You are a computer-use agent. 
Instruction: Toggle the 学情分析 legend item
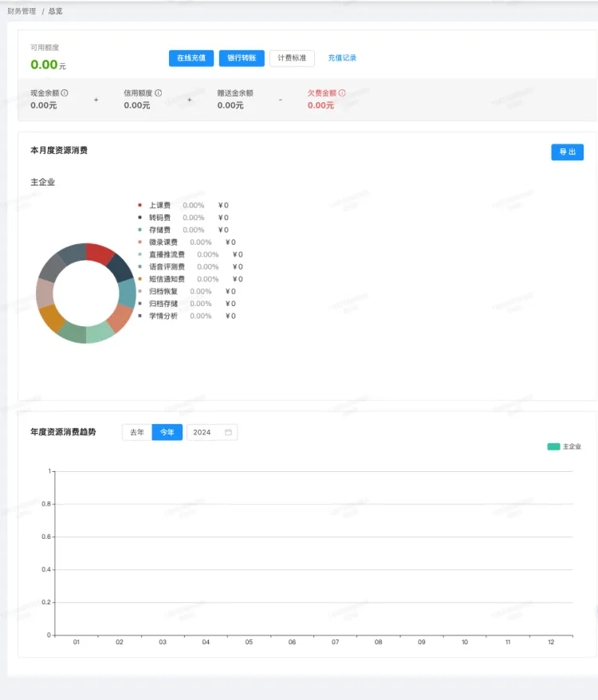(x=163, y=316)
